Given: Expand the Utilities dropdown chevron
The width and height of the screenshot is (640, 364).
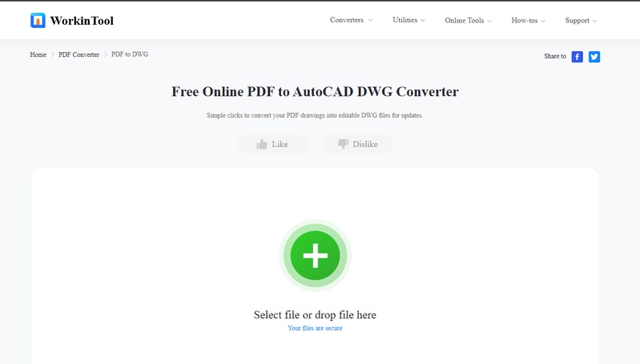Looking at the screenshot, I should [422, 20].
